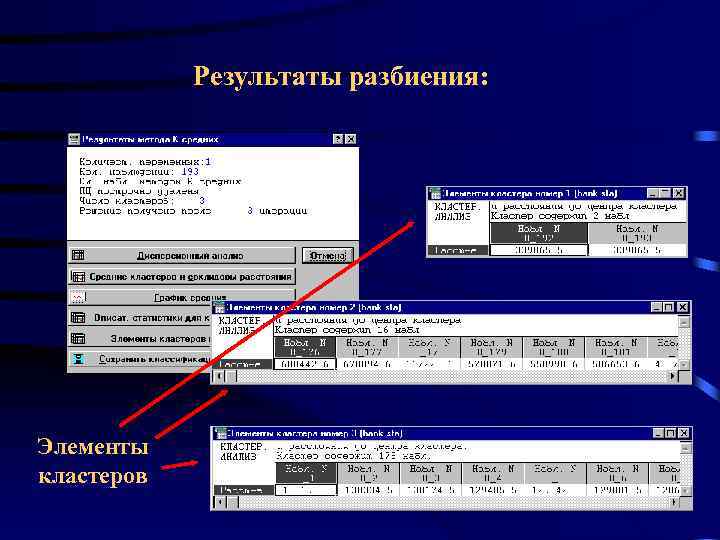
Task: Select cell 129405.5 in cluster 3 window
Action: pyautogui.click(x=492, y=490)
